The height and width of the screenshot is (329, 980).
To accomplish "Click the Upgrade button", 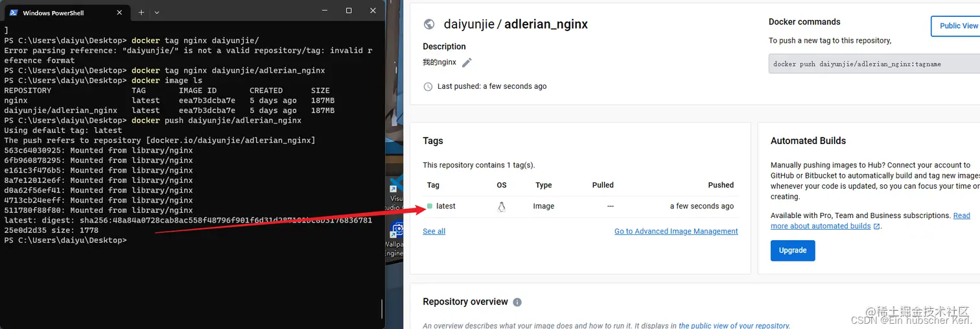I will 793,250.
